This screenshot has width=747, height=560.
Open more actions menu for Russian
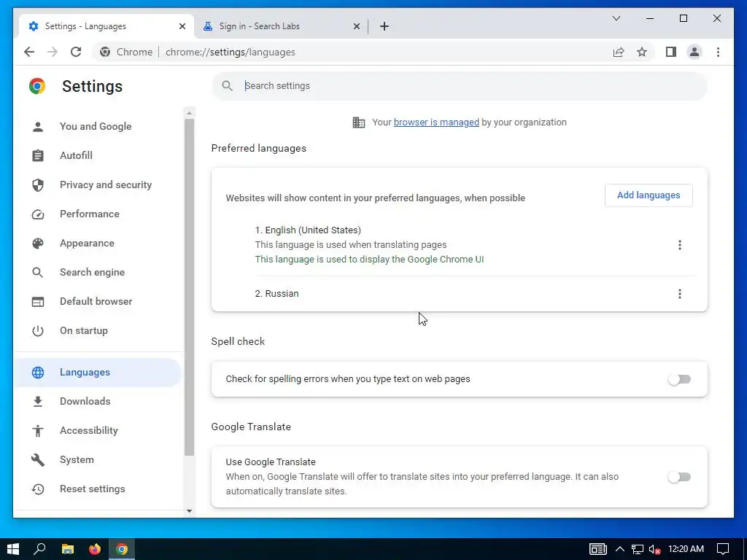679,294
